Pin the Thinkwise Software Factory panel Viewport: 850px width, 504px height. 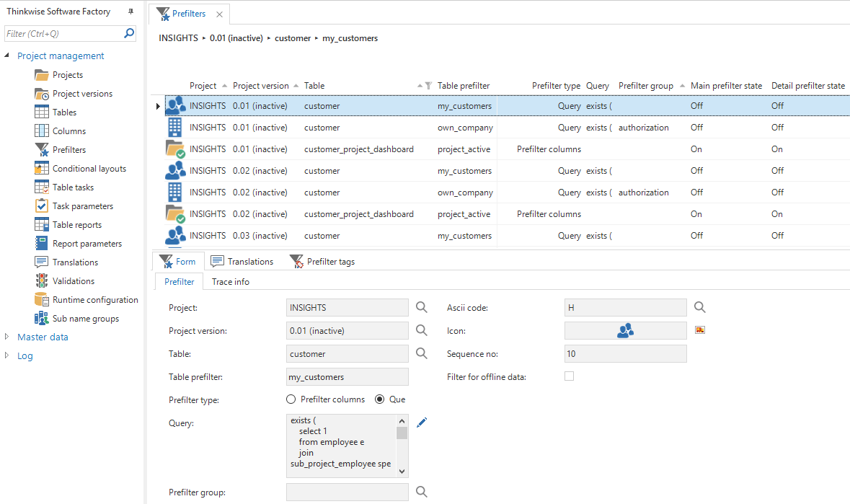[x=130, y=12]
